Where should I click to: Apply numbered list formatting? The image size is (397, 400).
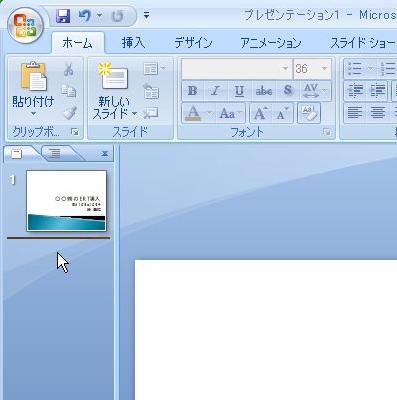point(388,69)
